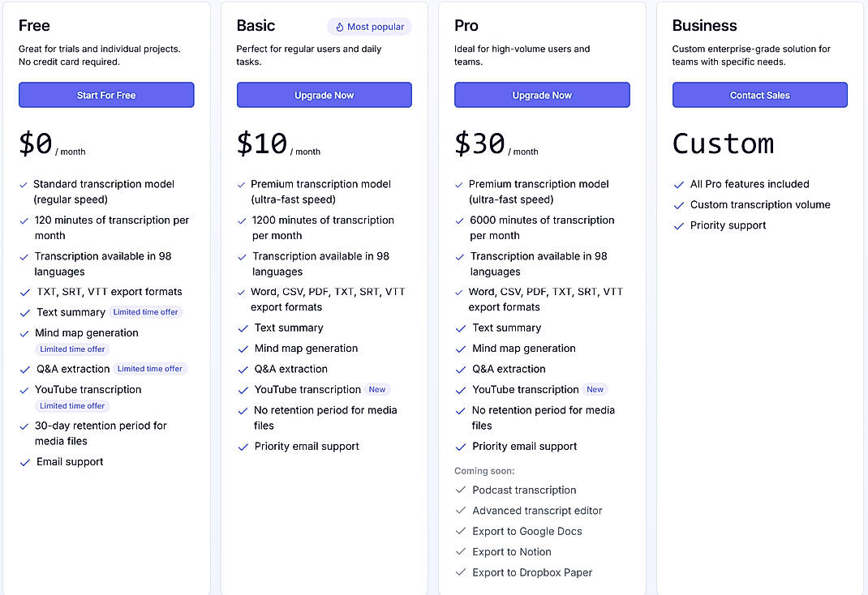
Task: Click "Contact Sales" on the Business plan
Action: [x=759, y=94]
